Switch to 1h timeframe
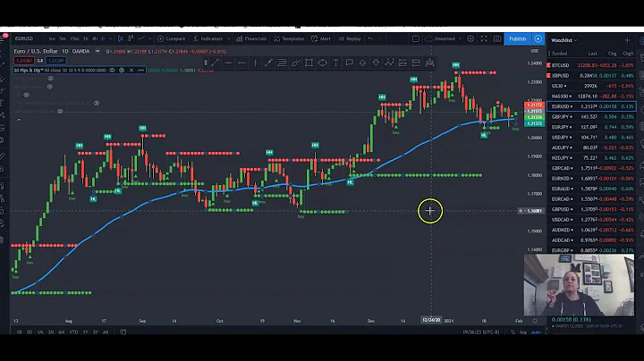The image size is (644, 361). point(86,38)
